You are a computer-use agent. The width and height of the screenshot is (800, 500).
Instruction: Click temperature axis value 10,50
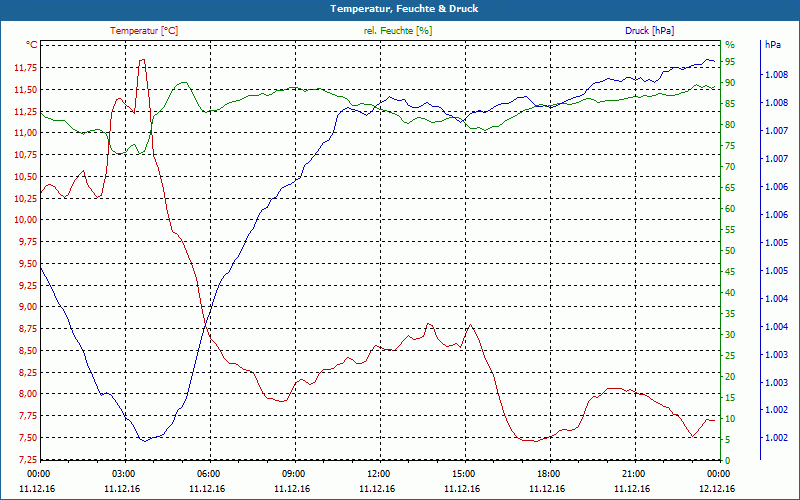[x=26, y=177]
